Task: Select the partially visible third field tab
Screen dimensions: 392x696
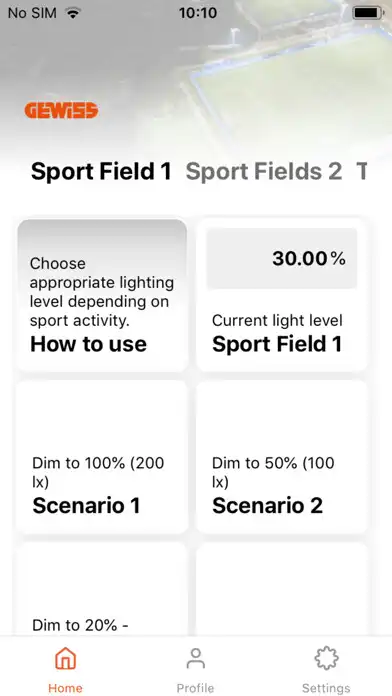Action: (x=362, y=171)
